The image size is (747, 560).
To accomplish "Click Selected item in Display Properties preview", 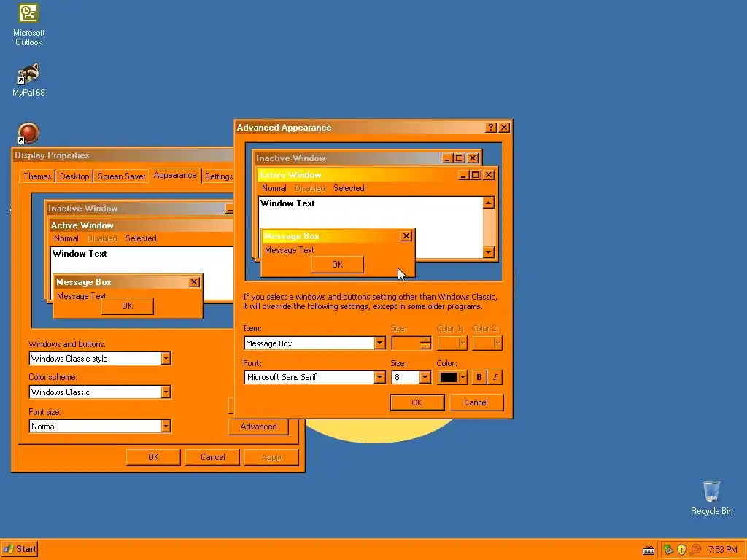I will [x=141, y=238].
